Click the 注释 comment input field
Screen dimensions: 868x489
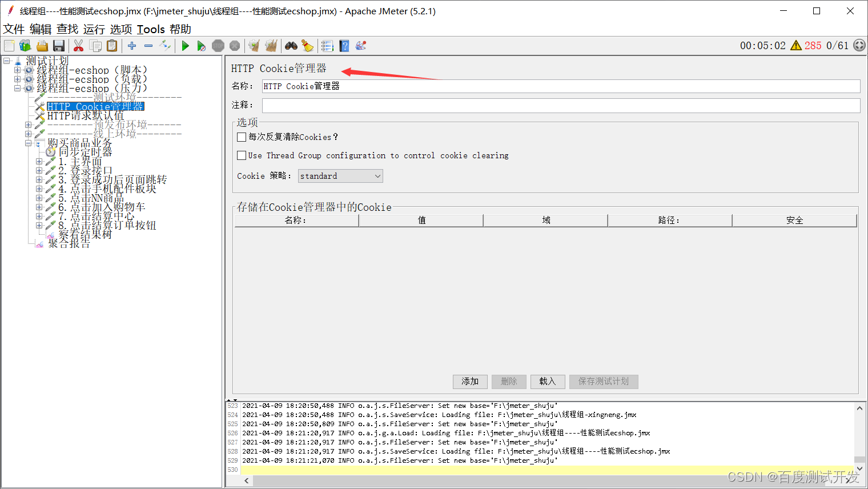[x=561, y=105]
